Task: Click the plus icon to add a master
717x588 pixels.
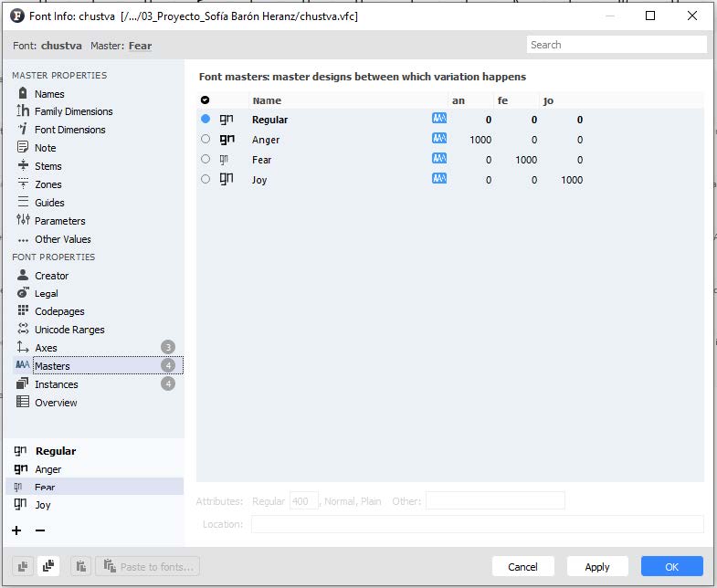Action: pos(16,530)
